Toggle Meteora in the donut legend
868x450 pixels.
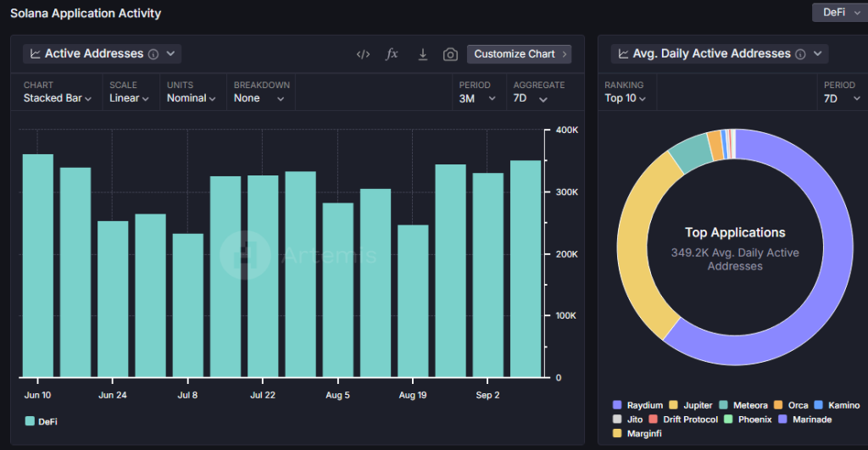[x=743, y=405]
